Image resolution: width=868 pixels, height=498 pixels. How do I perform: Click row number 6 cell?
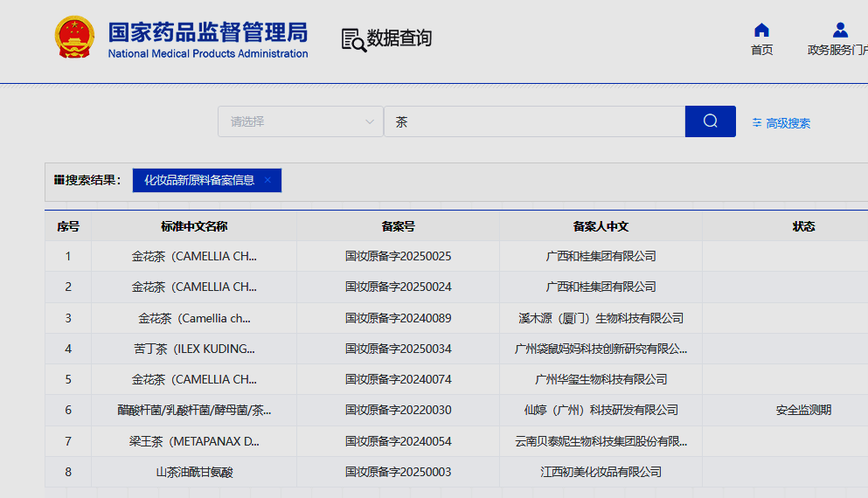68,410
